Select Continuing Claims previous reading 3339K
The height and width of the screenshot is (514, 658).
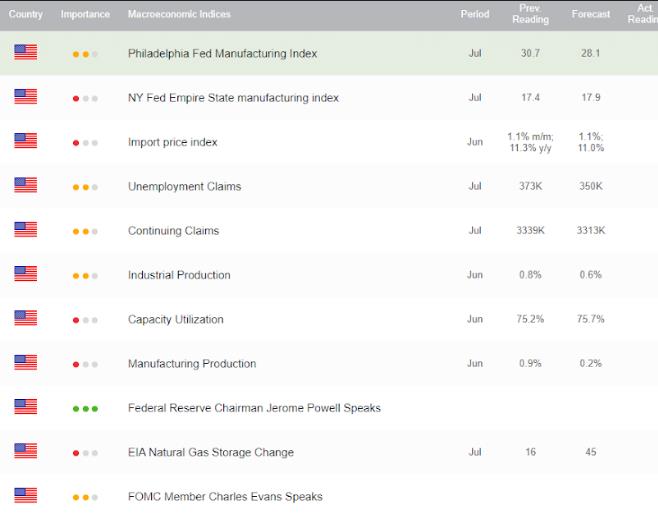[530, 230]
